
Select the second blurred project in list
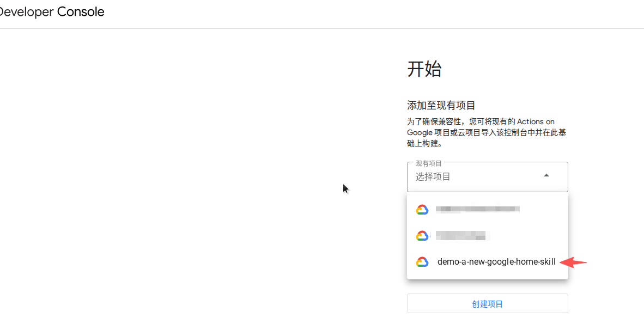(487, 236)
